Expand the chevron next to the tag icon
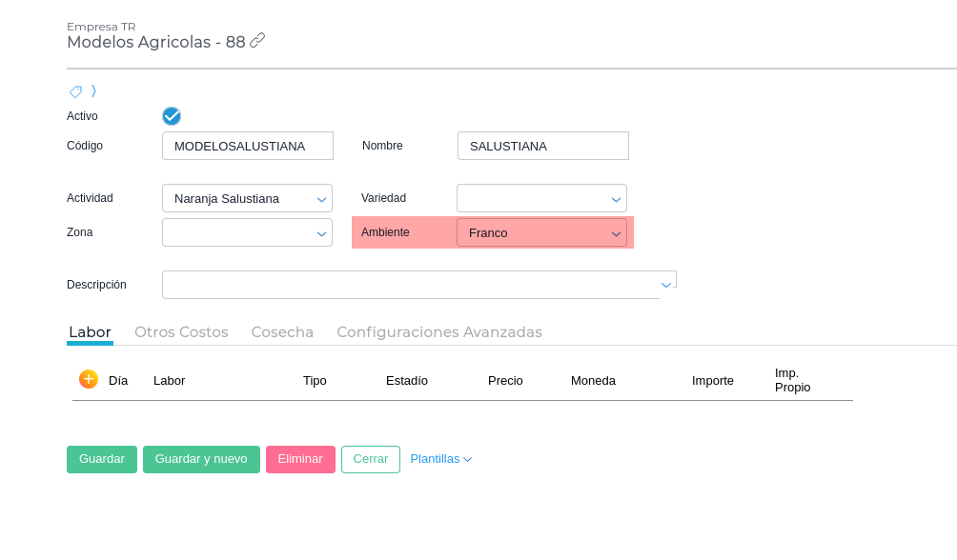957x560 pixels. pyautogui.click(x=93, y=91)
